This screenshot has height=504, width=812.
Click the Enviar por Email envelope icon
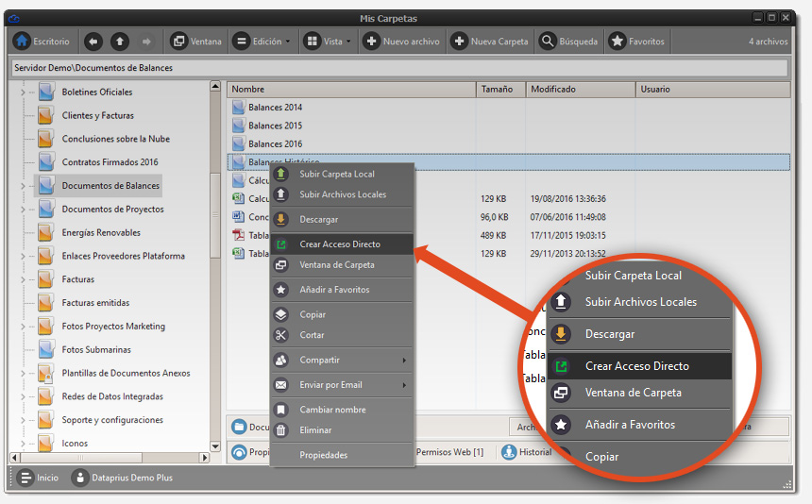[280, 385]
